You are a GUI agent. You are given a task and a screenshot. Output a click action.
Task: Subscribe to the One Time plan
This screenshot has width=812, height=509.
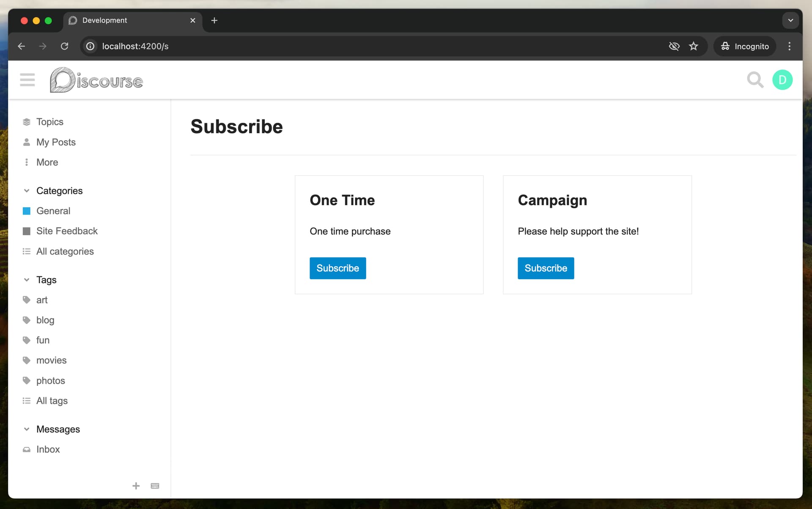coord(337,268)
